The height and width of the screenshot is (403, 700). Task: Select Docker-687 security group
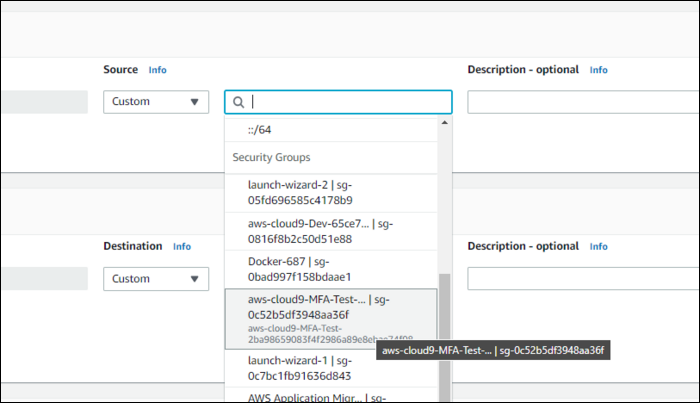point(331,269)
